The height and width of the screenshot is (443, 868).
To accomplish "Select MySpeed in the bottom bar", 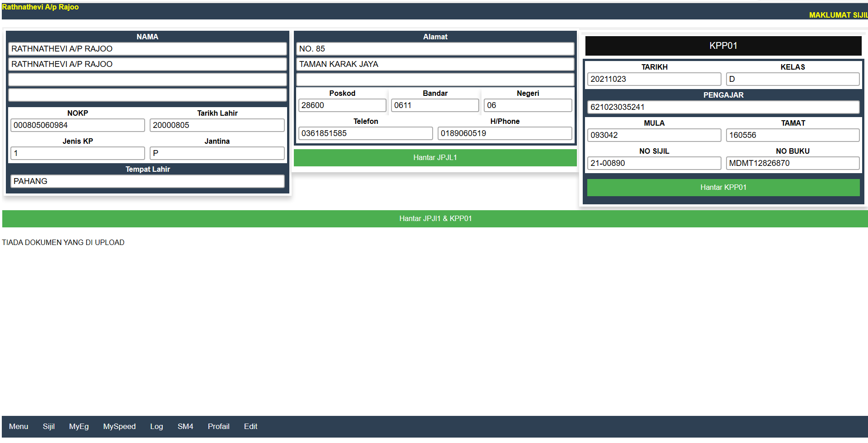I will (119, 426).
